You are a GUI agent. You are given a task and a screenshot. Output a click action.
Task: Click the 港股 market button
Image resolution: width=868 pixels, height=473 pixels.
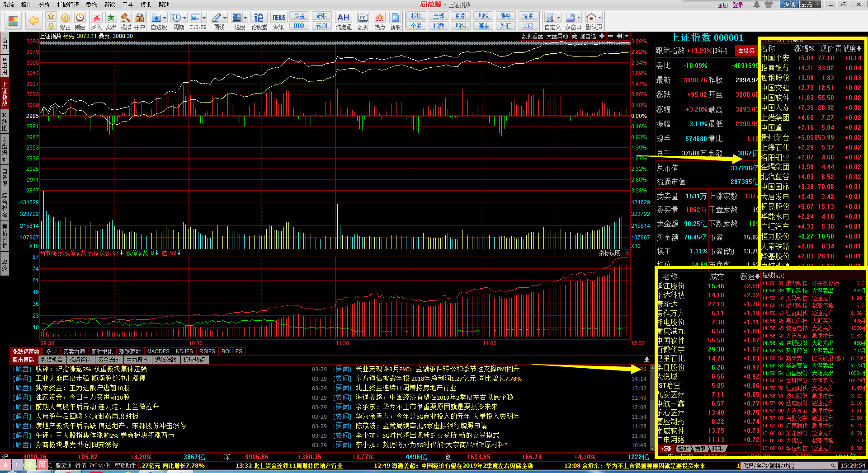pyautogui.click(x=528, y=16)
